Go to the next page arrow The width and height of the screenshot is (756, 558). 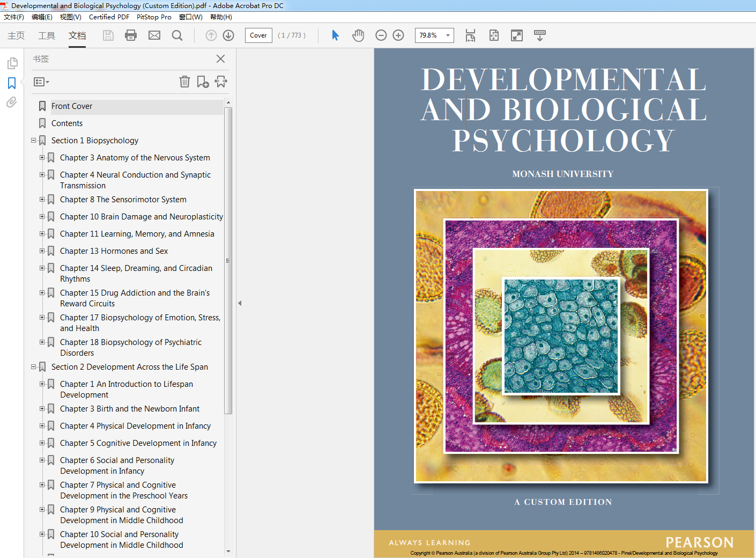click(x=228, y=35)
